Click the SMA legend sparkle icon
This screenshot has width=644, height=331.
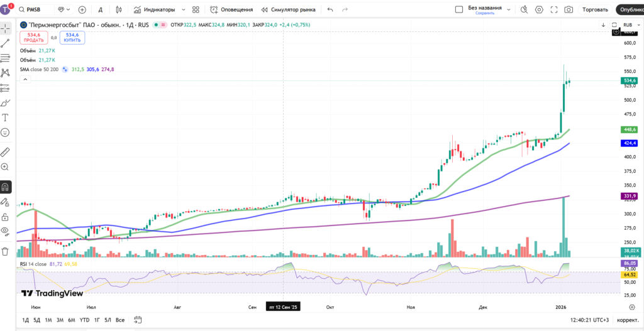(65, 70)
